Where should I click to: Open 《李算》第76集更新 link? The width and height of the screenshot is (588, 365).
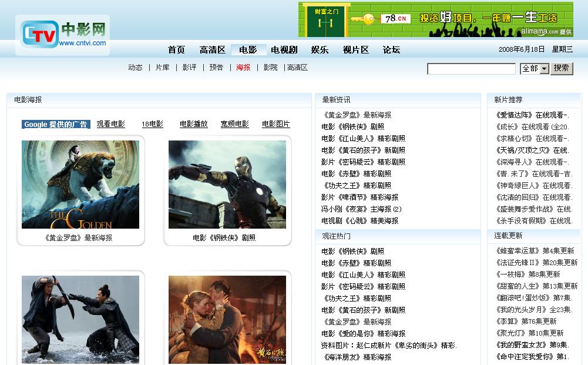tap(526, 321)
